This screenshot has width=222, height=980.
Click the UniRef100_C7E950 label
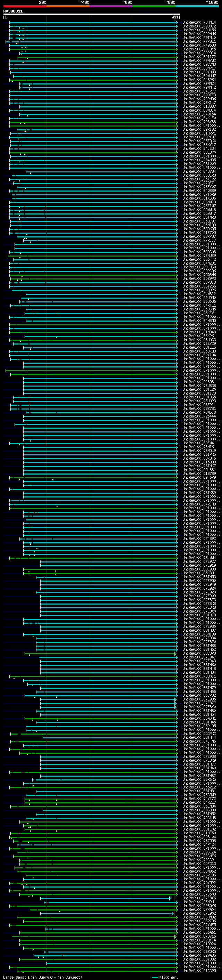tap(199, 581)
